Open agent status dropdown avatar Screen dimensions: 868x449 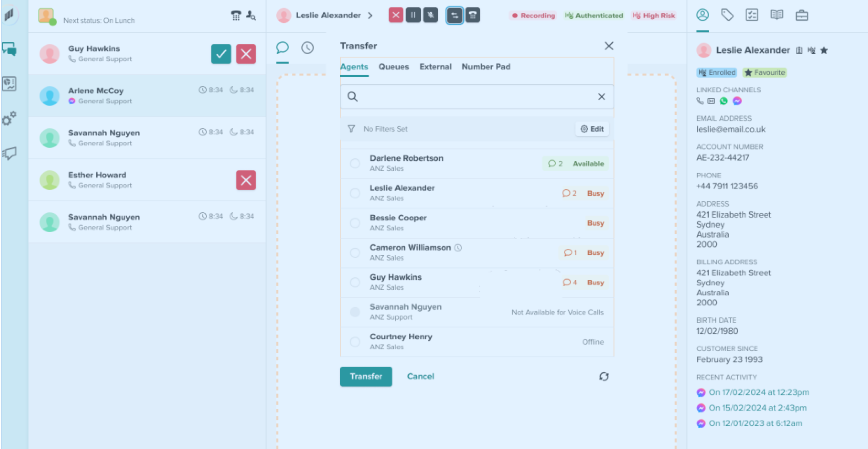coord(47,16)
